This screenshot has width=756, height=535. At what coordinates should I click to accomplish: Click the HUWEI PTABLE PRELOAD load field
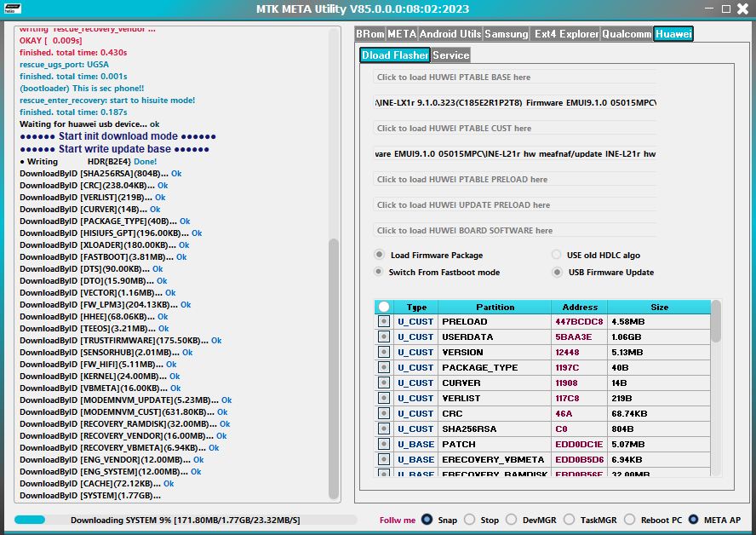[x=515, y=180]
